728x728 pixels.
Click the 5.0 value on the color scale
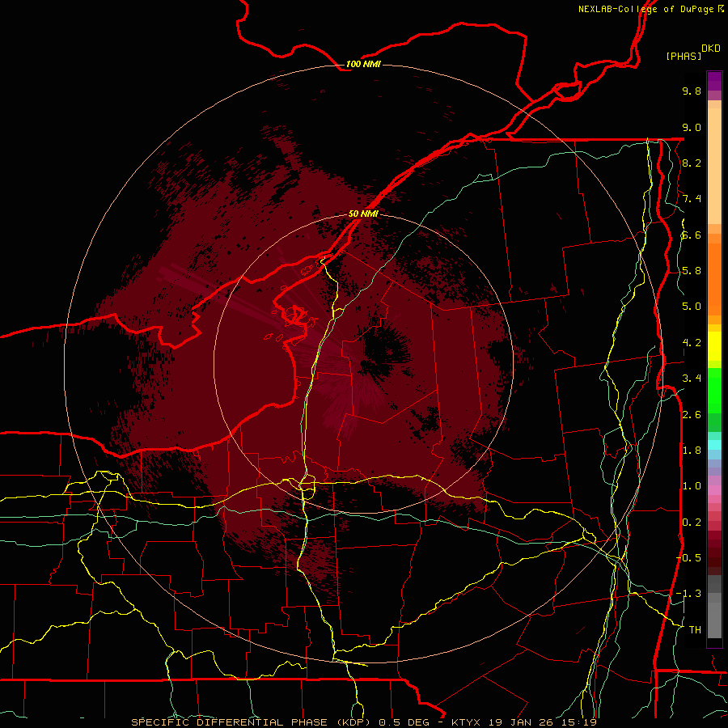692,307
